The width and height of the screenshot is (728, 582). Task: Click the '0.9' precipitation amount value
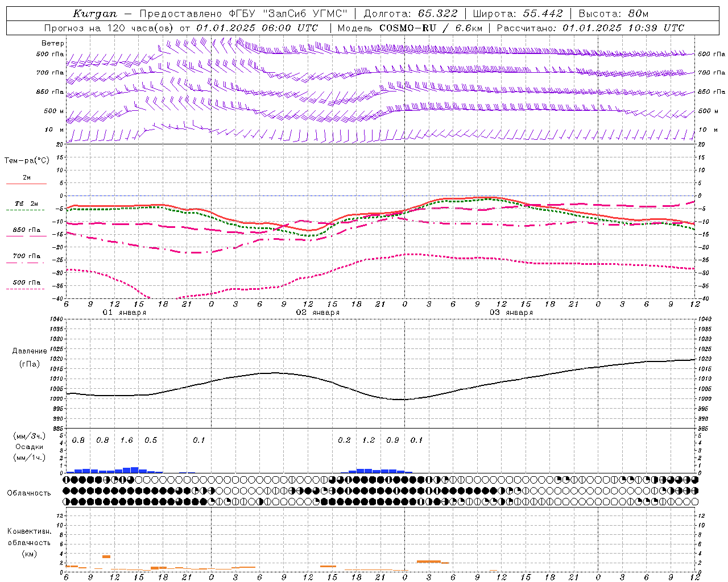tap(392, 440)
